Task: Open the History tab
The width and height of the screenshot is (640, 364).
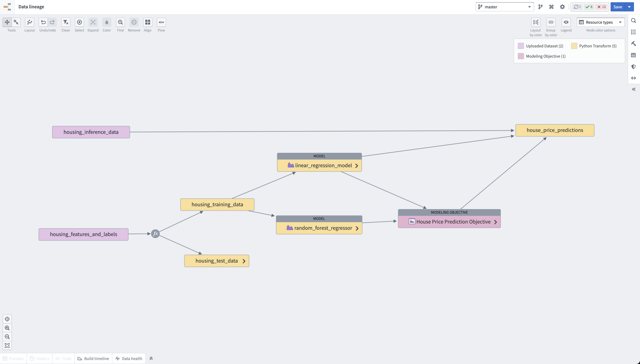Action: [x=39, y=359]
